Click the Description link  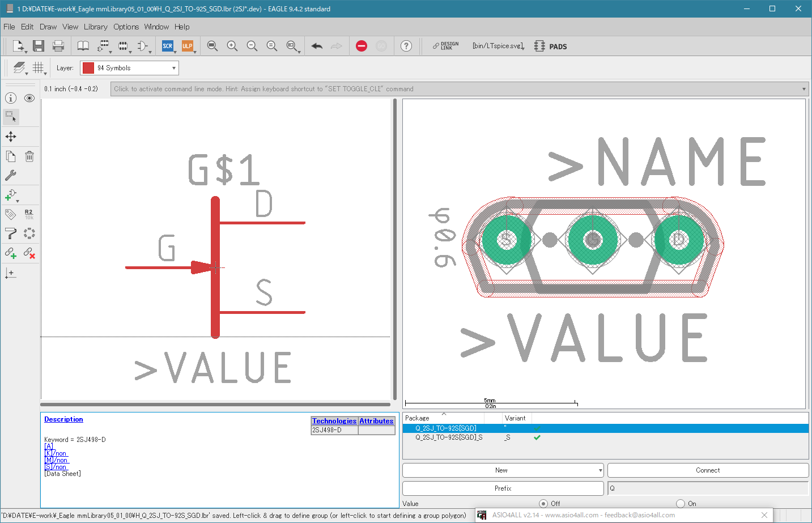tap(63, 419)
